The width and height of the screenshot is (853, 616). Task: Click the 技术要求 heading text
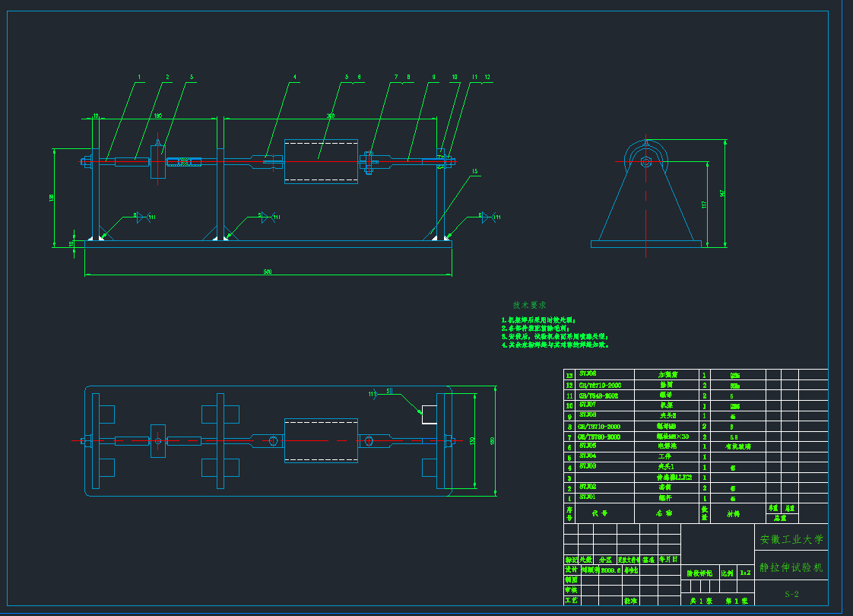coord(529,304)
